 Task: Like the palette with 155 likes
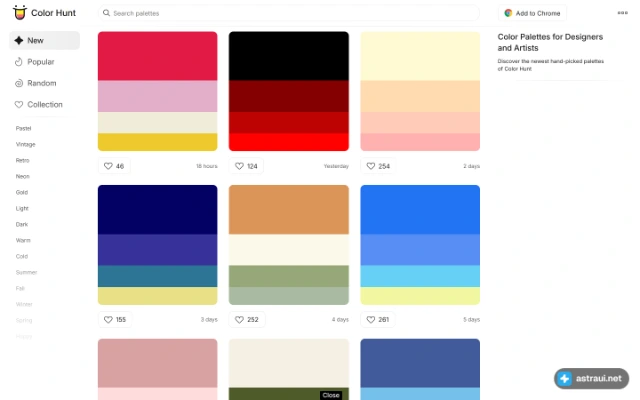coord(115,320)
